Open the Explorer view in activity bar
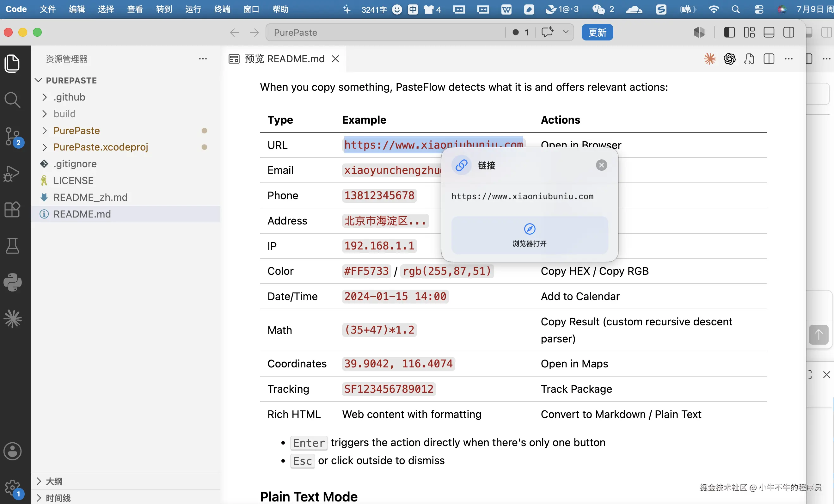 click(x=13, y=63)
